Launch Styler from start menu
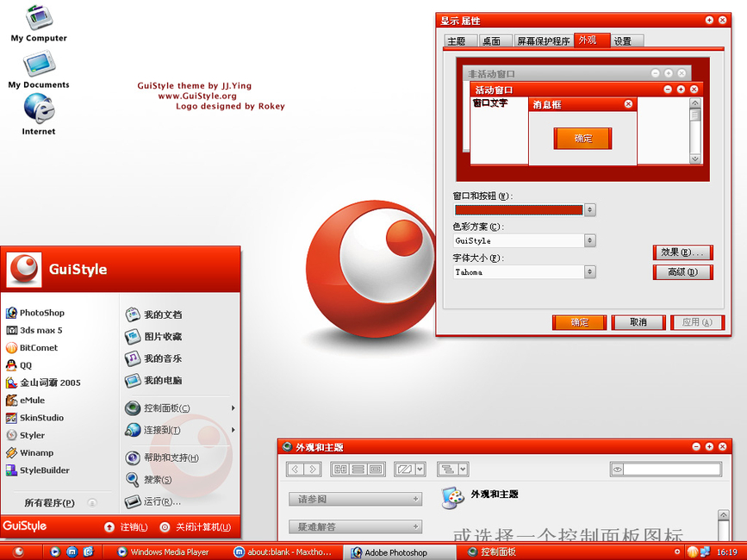 coord(26,435)
